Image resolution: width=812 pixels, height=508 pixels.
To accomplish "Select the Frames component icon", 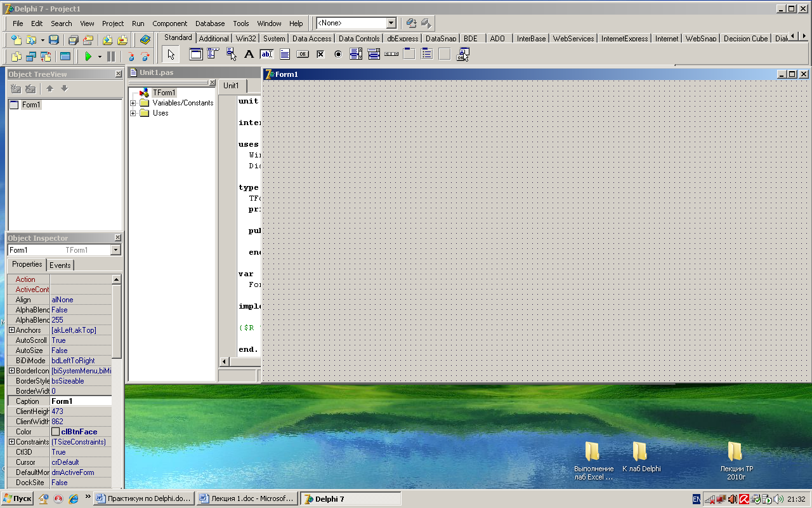I will [x=196, y=55].
